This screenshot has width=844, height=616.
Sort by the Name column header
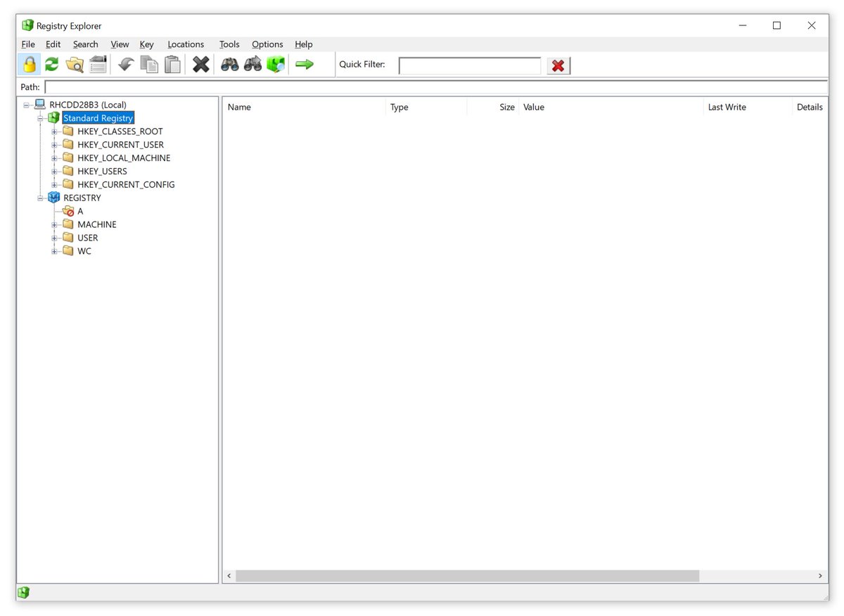pyautogui.click(x=305, y=107)
